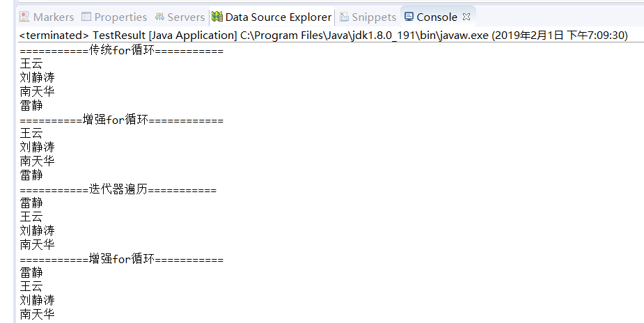Click the 迭代器遍历 header line
The height and width of the screenshot is (323, 644).
pos(118,189)
